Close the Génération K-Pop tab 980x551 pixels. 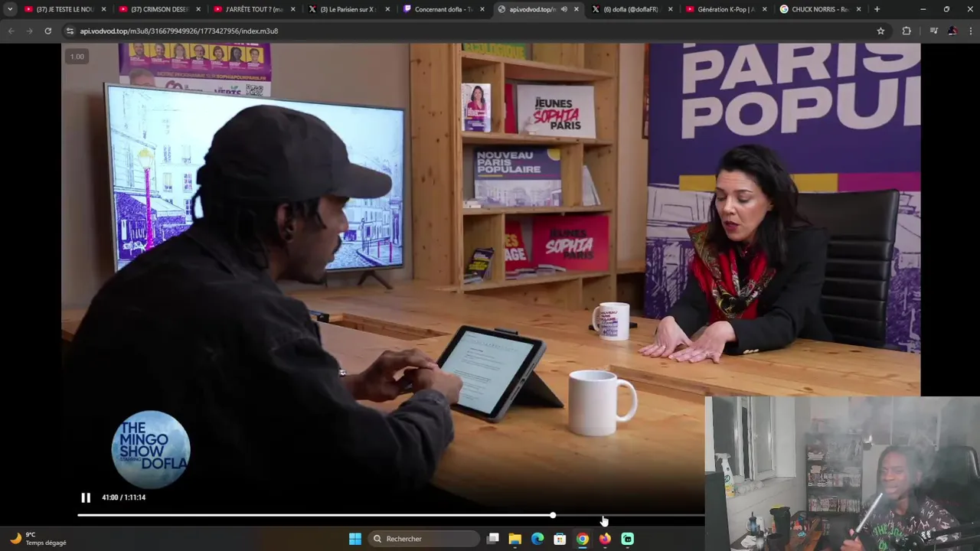point(765,9)
